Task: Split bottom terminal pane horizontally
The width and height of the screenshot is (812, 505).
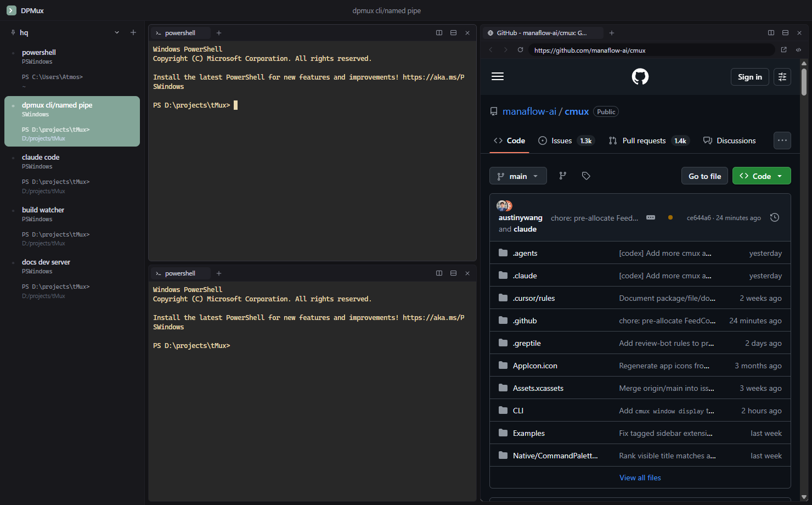Action: point(453,273)
